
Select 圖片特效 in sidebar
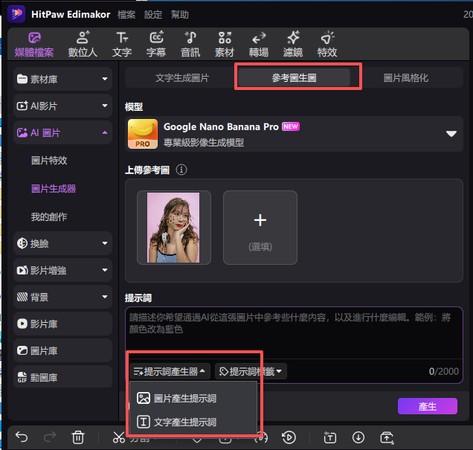(x=49, y=161)
